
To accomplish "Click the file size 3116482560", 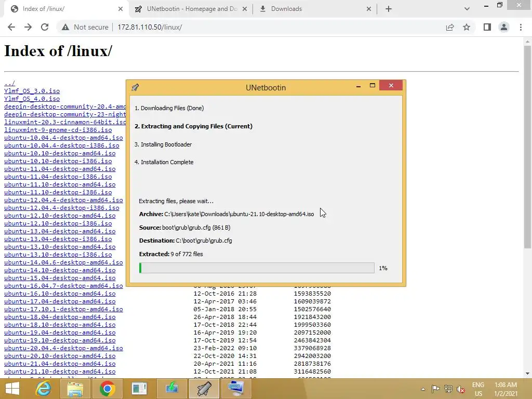I will point(312,372).
